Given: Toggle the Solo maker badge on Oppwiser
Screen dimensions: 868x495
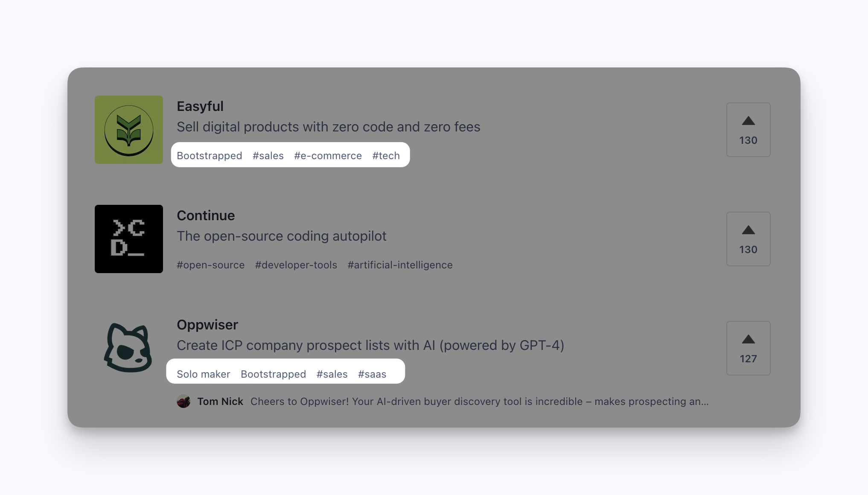Looking at the screenshot, I should [204, 374].
